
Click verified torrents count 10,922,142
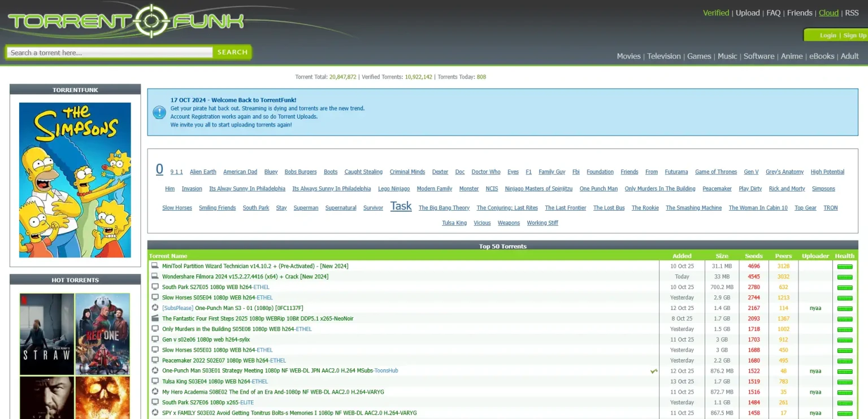(418, 77)
